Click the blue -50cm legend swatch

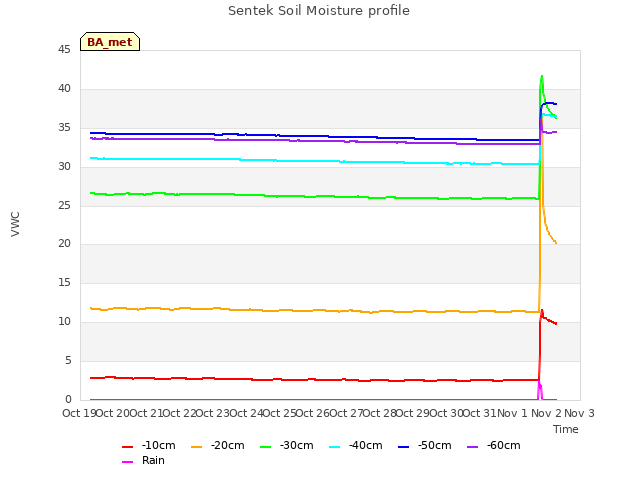click(404, 447)
